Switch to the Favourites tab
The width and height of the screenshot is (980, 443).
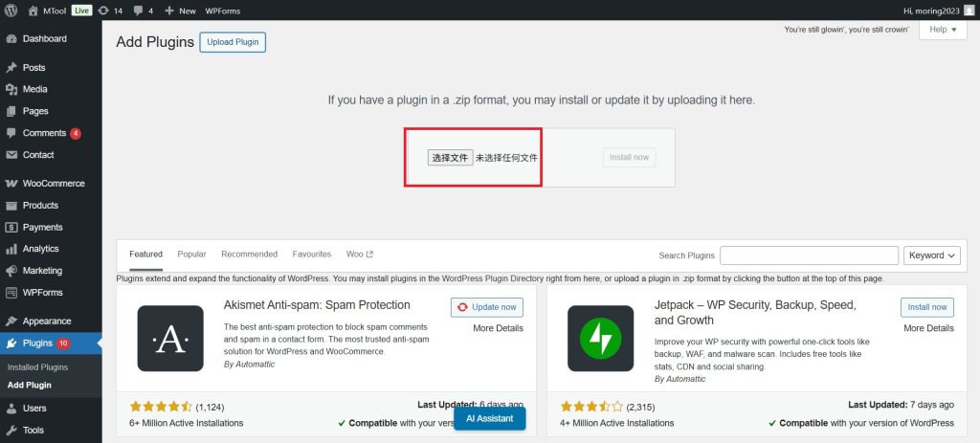point(312,255)
